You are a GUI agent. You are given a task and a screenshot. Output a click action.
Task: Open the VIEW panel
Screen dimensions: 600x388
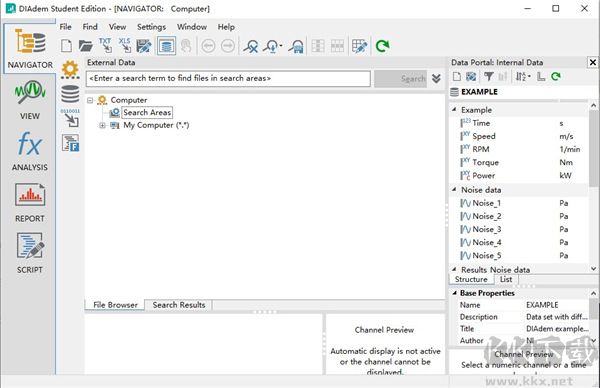[x=29, y=99]
